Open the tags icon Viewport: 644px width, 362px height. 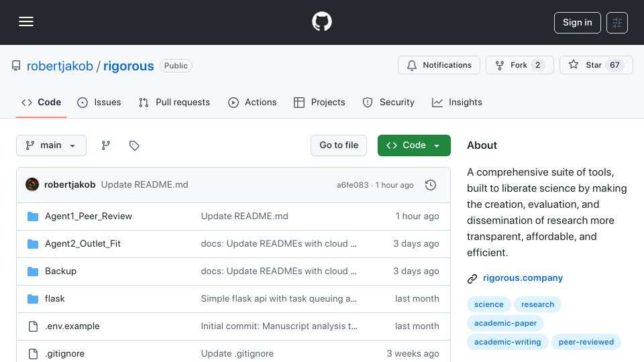click(134, 145)
